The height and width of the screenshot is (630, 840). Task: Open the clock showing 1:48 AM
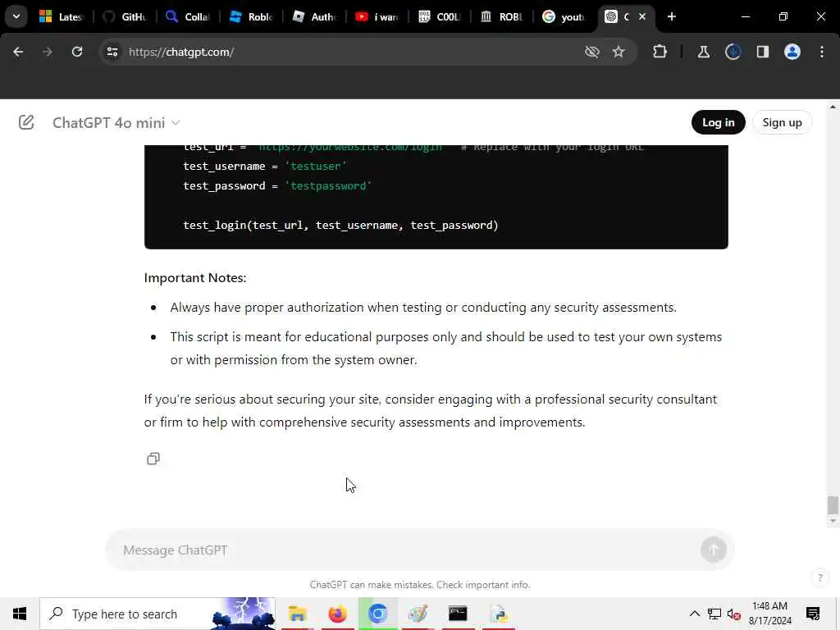769,614
